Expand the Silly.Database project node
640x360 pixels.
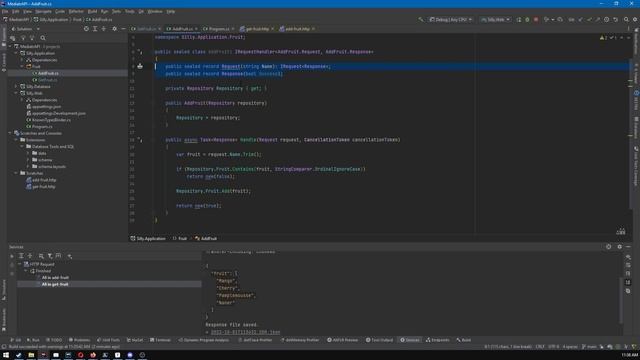(x=16, y=87)
